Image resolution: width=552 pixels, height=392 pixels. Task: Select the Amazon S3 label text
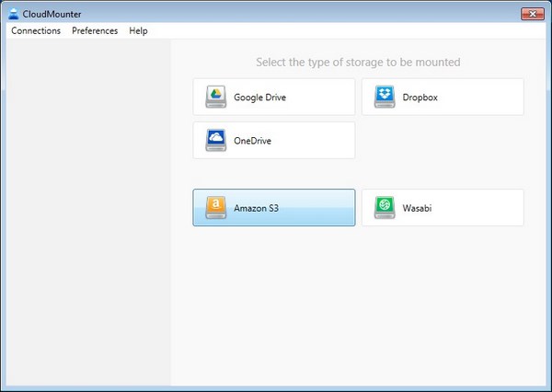coord(256,208)
